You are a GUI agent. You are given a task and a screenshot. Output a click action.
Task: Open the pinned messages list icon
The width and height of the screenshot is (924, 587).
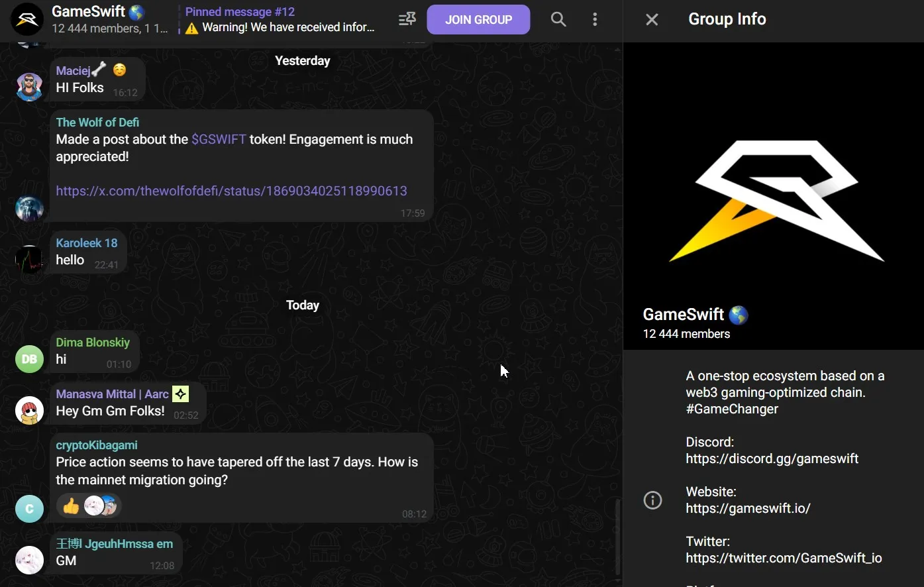[x=407, y=19]
